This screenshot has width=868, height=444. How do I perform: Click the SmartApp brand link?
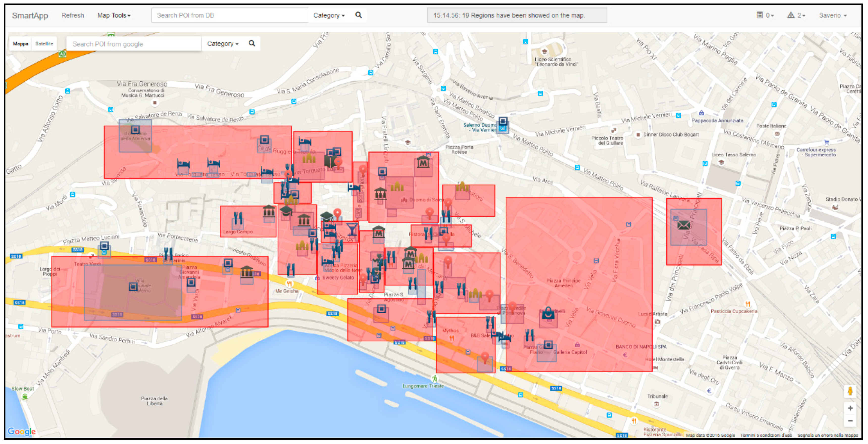pos(30,16)
